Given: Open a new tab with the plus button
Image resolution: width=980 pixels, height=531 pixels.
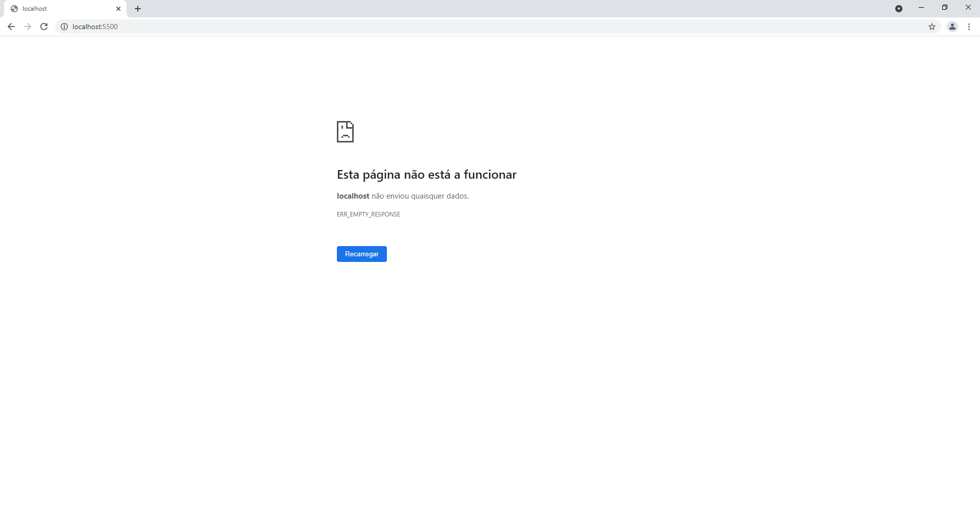Looking at the screenshot, I should (x=138, y=9).
